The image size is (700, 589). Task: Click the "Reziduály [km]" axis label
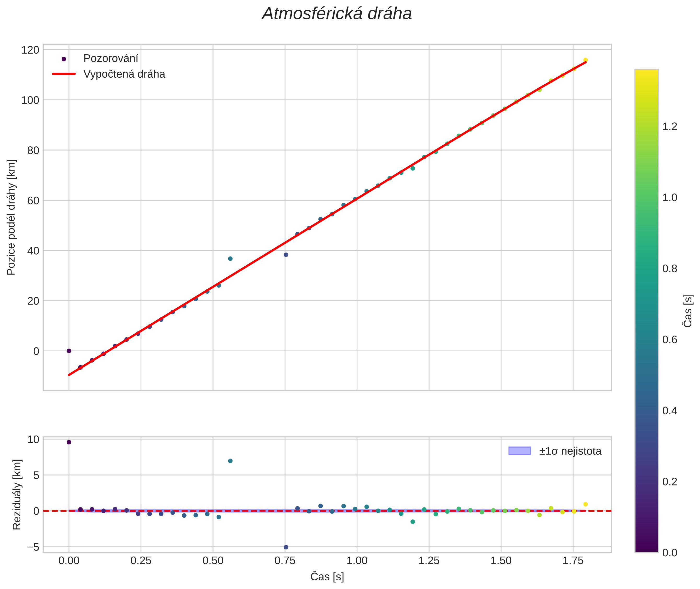pos(17,495)
